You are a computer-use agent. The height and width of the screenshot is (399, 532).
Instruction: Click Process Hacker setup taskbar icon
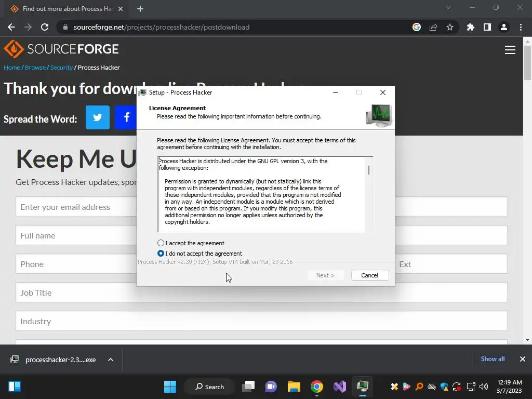point(362,387)
